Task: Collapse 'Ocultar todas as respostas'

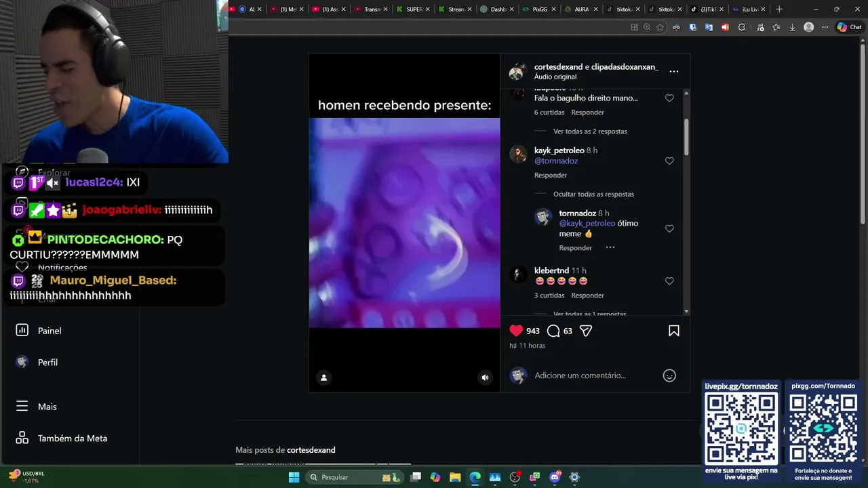Action: tap(593, 194)
